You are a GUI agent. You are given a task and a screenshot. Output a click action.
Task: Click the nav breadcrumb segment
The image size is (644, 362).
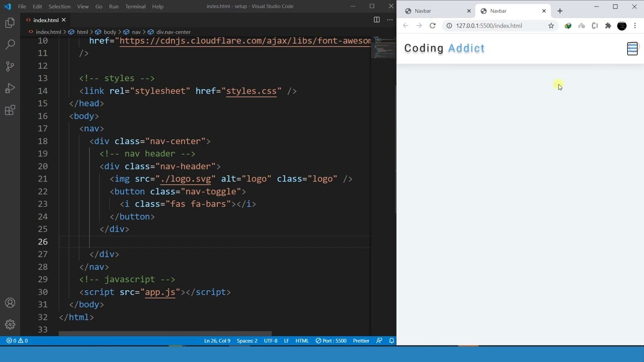136,32
